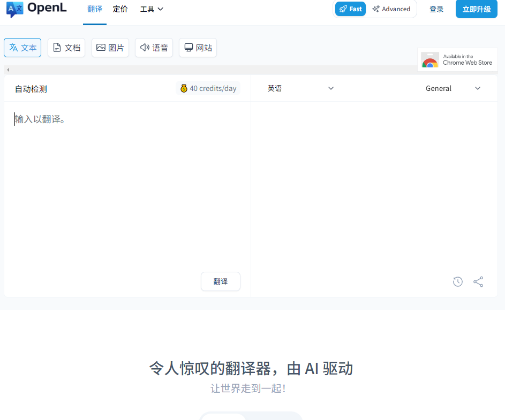Switch to the 语音 speech tab
This screenshot has height=420, width=505.
click(154, 48)
